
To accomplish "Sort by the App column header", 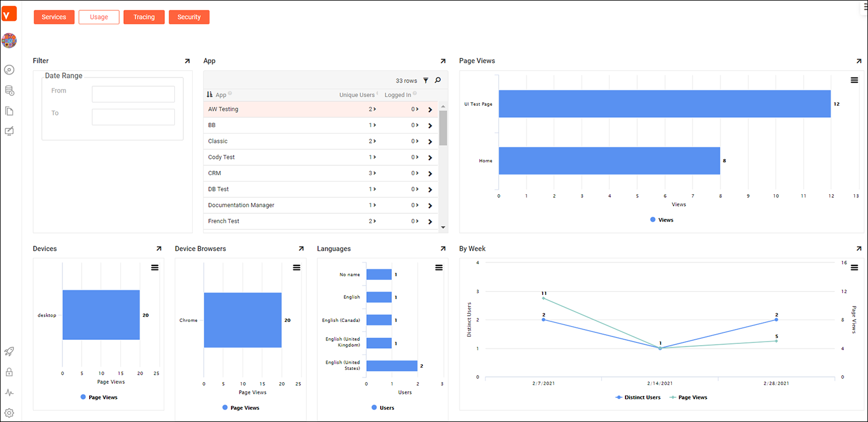I will pos(220,95).
